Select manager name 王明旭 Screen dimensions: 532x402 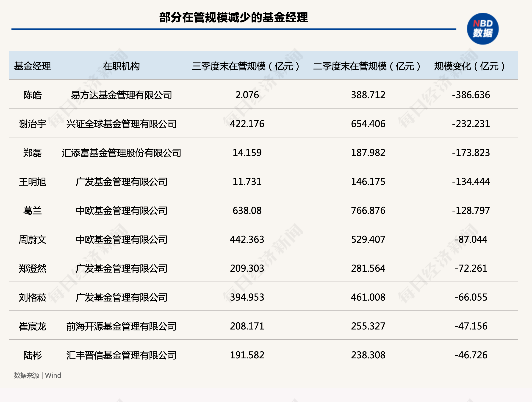33,182
